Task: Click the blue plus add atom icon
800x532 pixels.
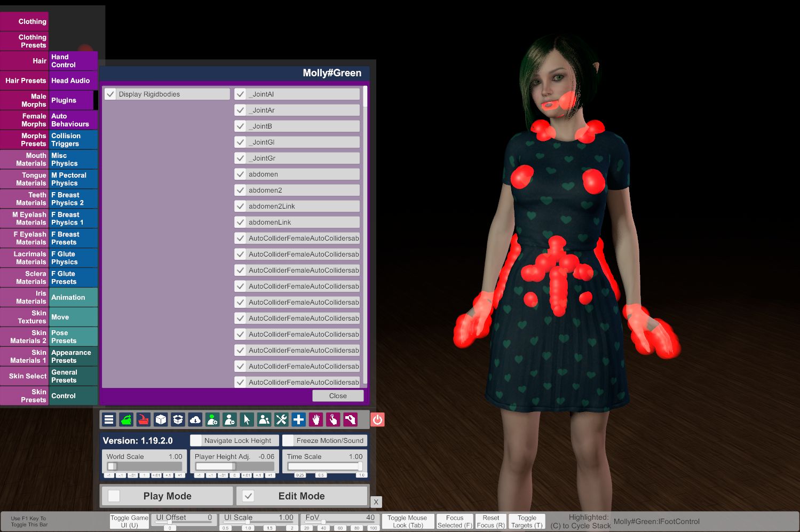Action: (298, 419)
